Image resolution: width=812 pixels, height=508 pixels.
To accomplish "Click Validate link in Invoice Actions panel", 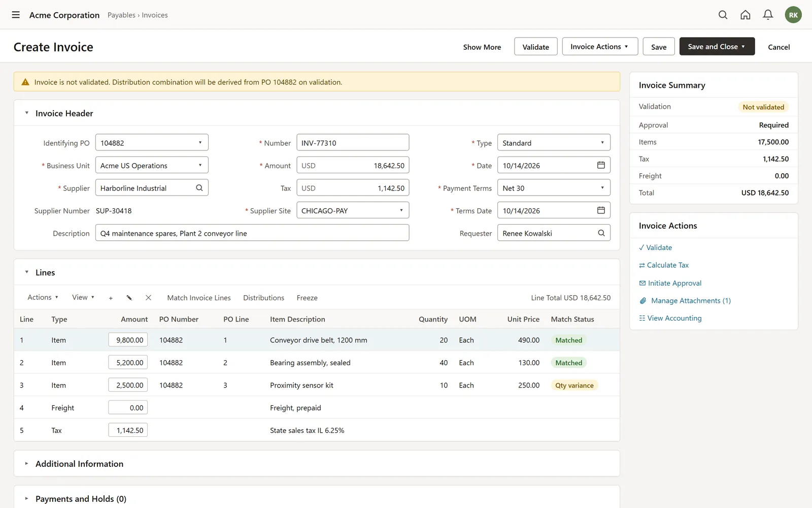I will [x=655, y=247].
